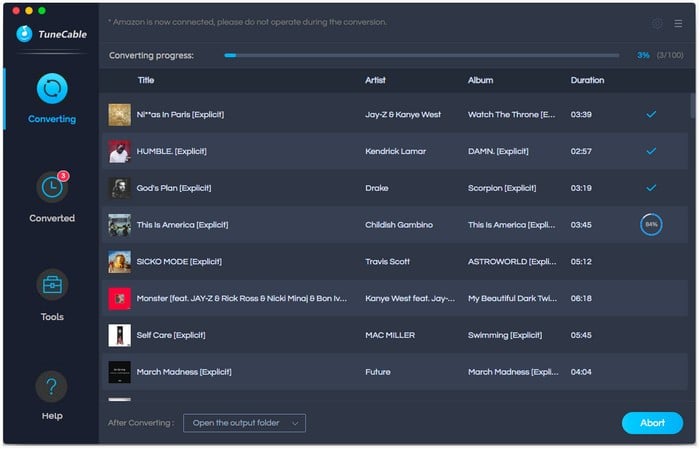Viewport: 700px width, 449px height.
Task: Click the TuneCable logo icon
Action: pos(25,33)
